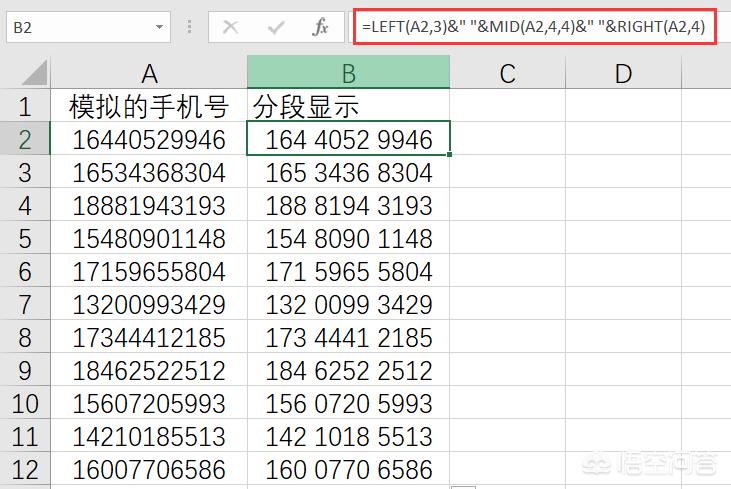Image resolution: width=731 pixels, height=489 pixels.
Task: Click cell containing 17344412185
Action: coord(149,337)
